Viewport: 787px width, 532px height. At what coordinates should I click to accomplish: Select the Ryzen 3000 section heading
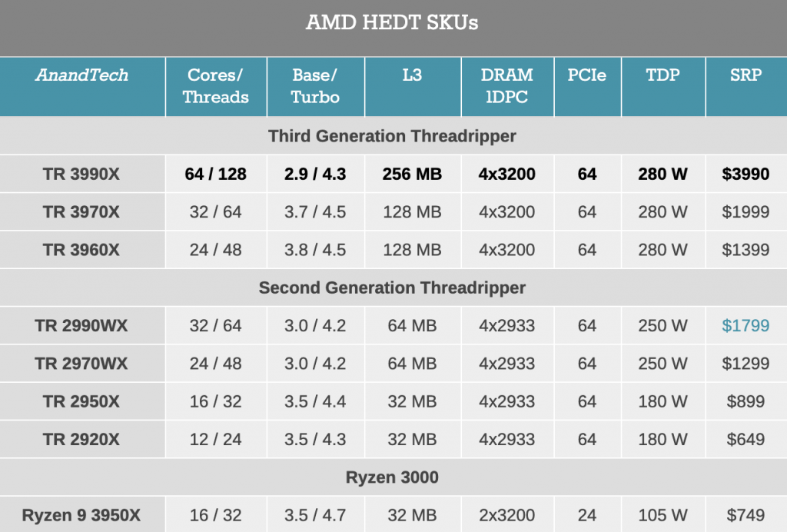coord(392,477)
